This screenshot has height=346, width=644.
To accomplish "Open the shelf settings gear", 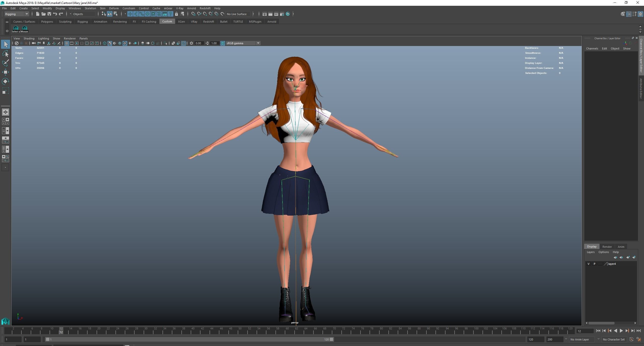I will coord(7,31).
